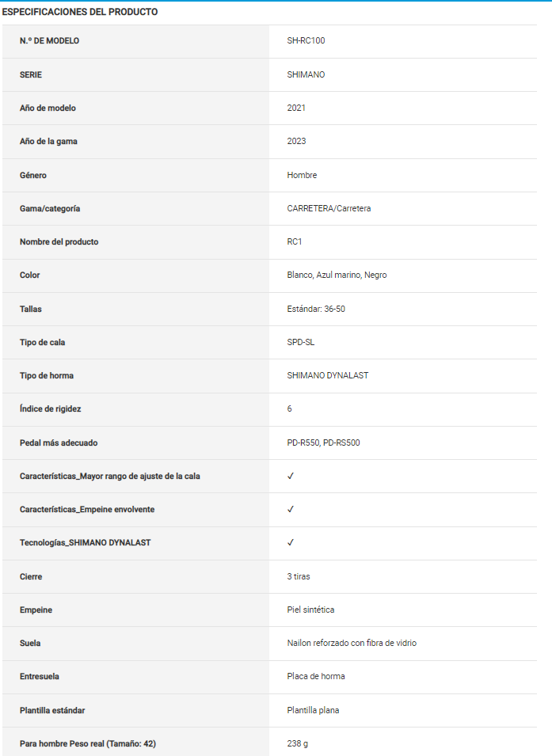The width and height of the screenshot is (552, 756).
Task: Click the Nailon reforzado con fibra de vidrio text
Action: pos(352,643)
